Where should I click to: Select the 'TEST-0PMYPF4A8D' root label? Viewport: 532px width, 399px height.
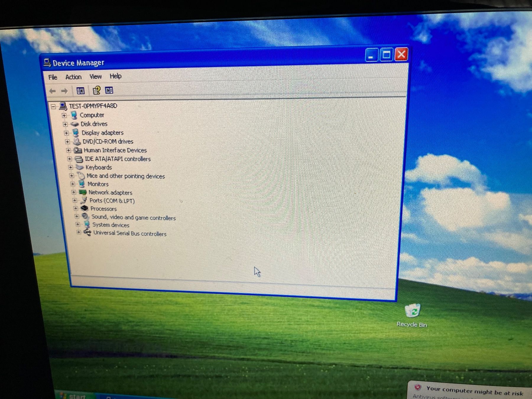(93, 106)
